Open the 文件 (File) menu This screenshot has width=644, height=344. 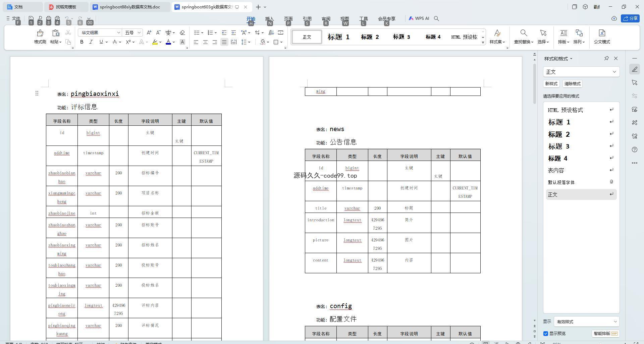[x=13, y=18]
